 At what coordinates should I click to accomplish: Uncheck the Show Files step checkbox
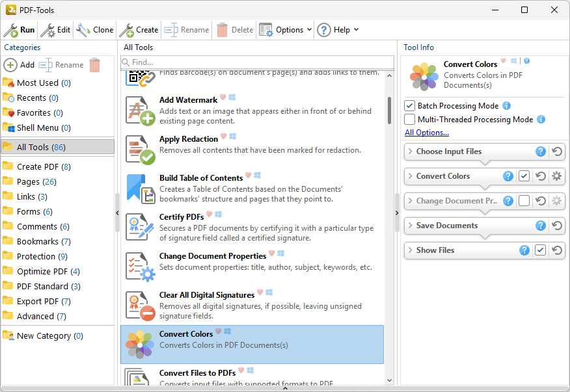(540, 250)
